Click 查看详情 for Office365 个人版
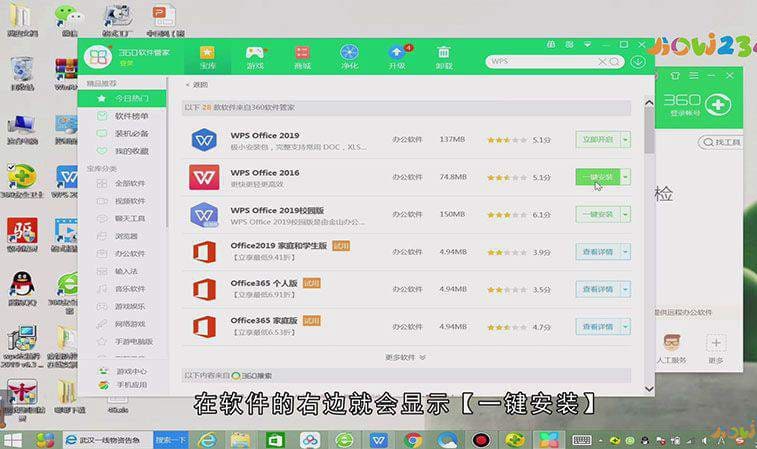 coord(598,289)
